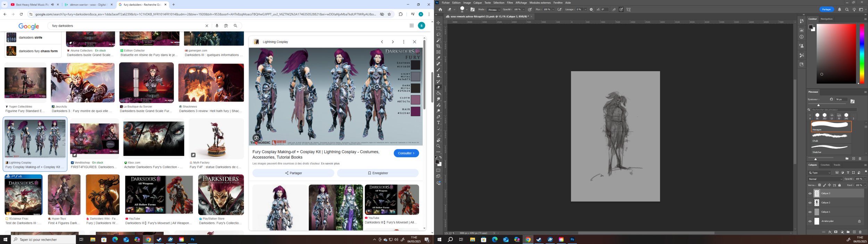Search by image with Google Lens icon
The width and height of the screenshot is (868, 244).
coord(226,26)
